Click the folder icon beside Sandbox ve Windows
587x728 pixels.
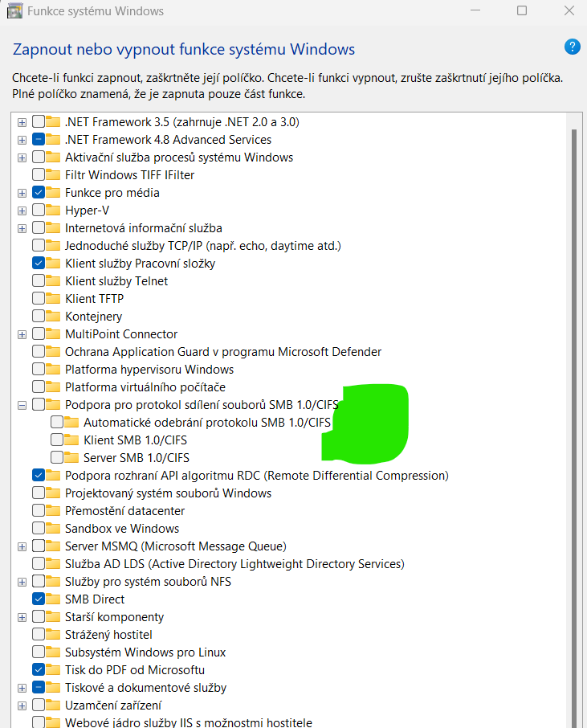(x=53, y=529)
